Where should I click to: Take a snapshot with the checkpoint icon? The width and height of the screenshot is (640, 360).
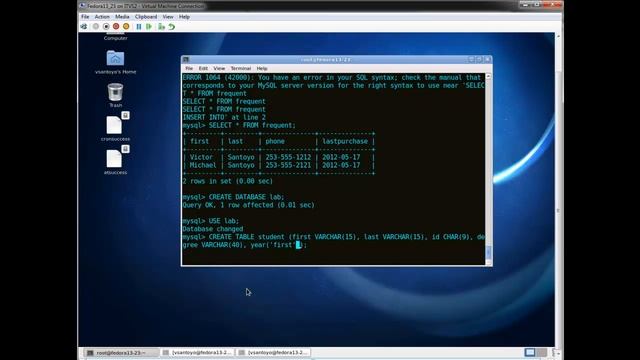162,27
